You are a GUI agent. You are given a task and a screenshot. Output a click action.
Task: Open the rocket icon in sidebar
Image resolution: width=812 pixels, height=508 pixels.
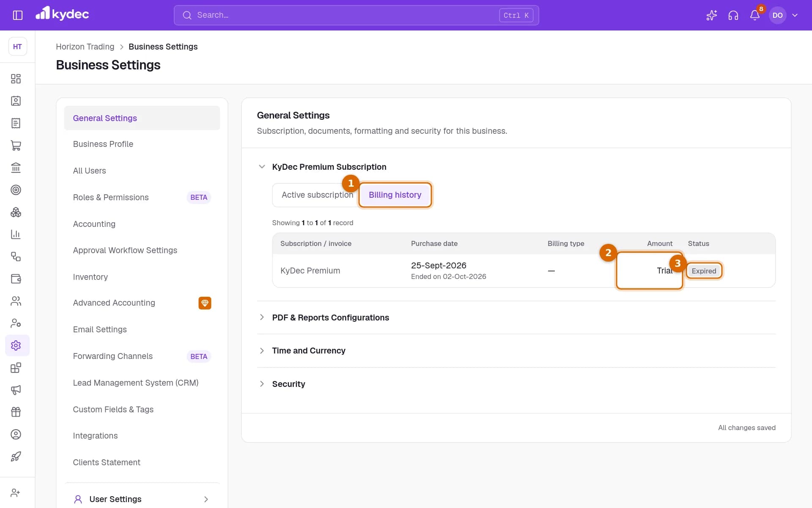coord(16,456)
